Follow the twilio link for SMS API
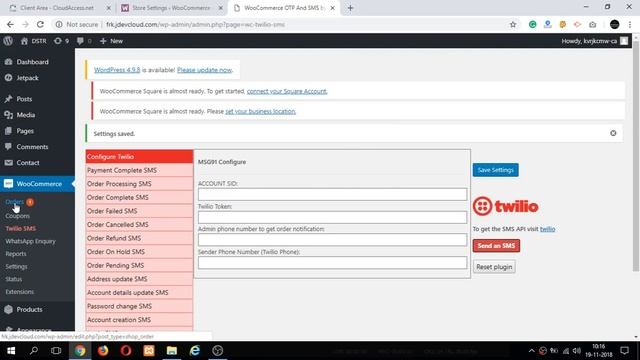This screenshot has width=640, height=360. point(547,229)
